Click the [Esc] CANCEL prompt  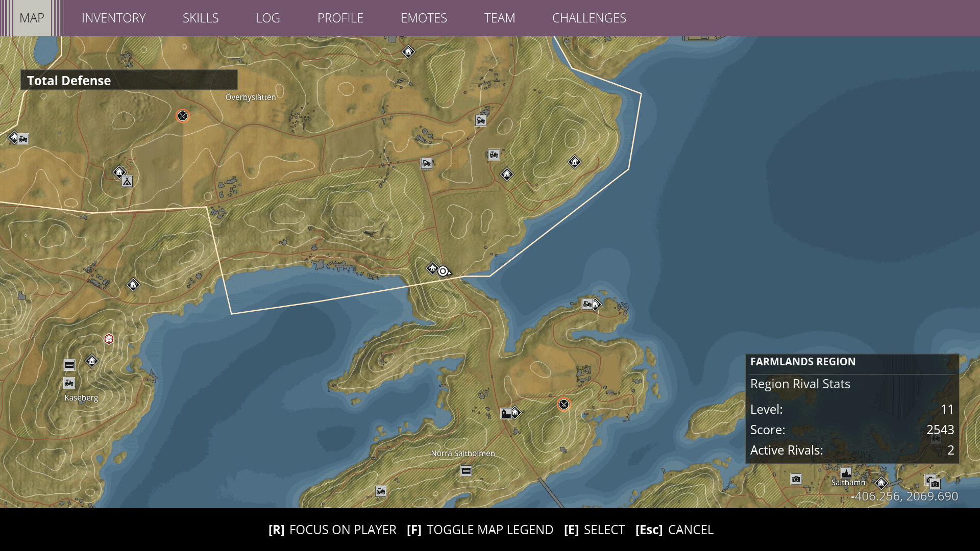pyautogui.click(x=674, y=530)
